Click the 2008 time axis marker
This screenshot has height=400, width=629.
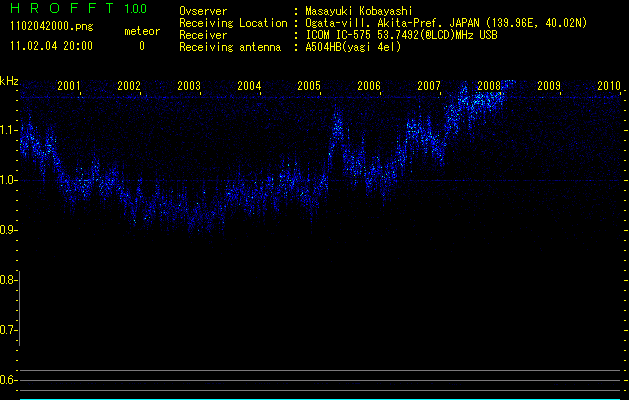tap(489, 85)
